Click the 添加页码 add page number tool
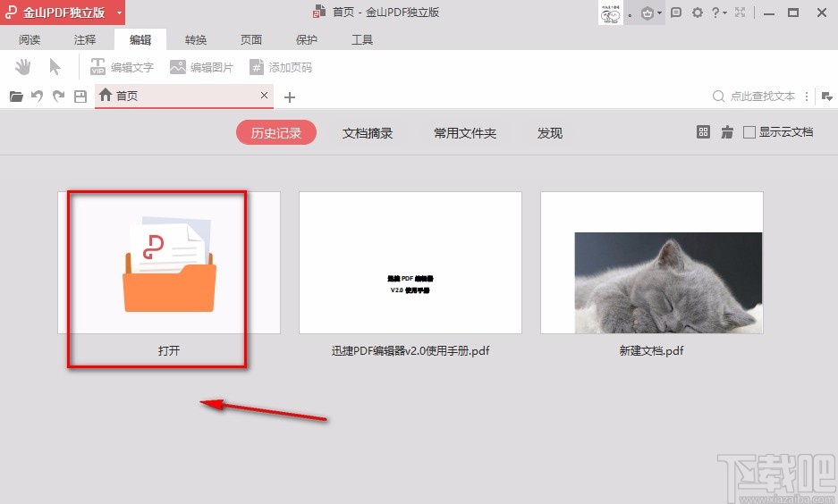838x504 pixels. coord(281,67)
